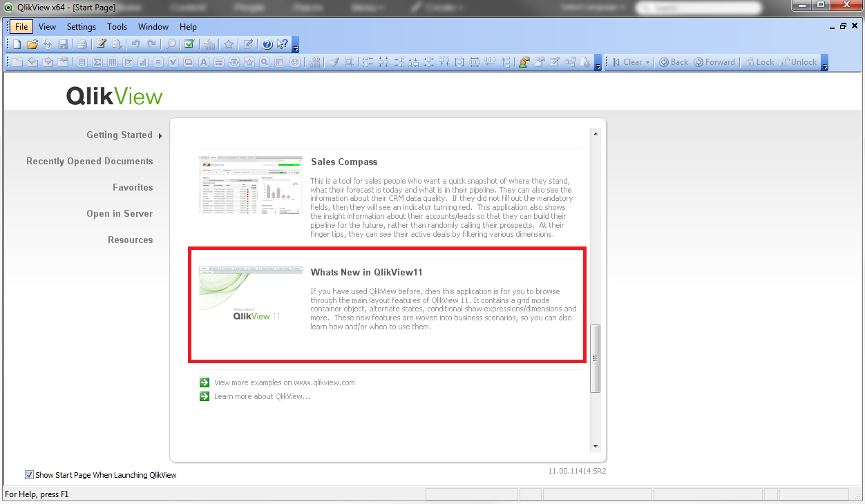Open the File menu
This screenshot has width=865, height=504.
pyautogui.click(x=21, y=27)
